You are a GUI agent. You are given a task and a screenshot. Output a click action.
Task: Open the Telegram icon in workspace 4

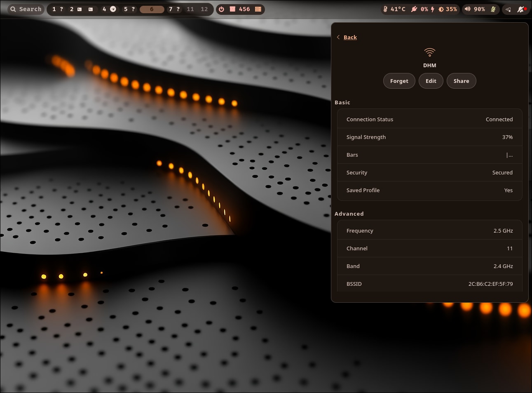pyautogui.click(x=113, y=9)
